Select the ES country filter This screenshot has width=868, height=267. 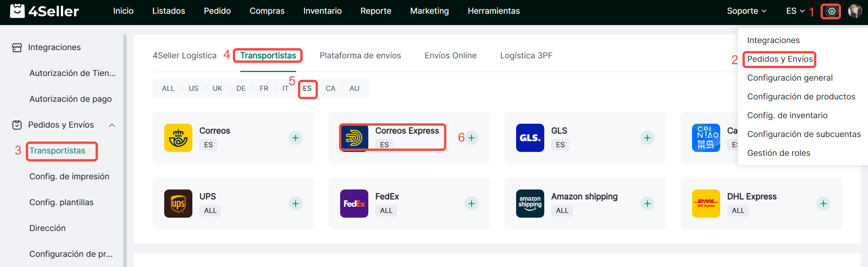pyautogui.click(x=307, y=88)
